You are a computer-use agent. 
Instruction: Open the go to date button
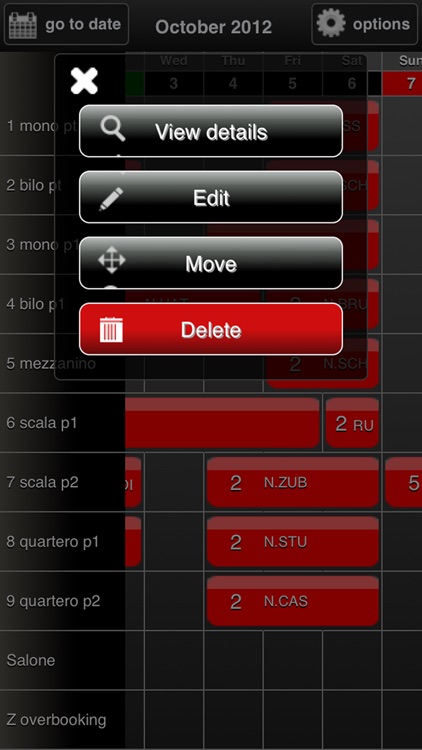pyautogui.click(x=67, y=24)
